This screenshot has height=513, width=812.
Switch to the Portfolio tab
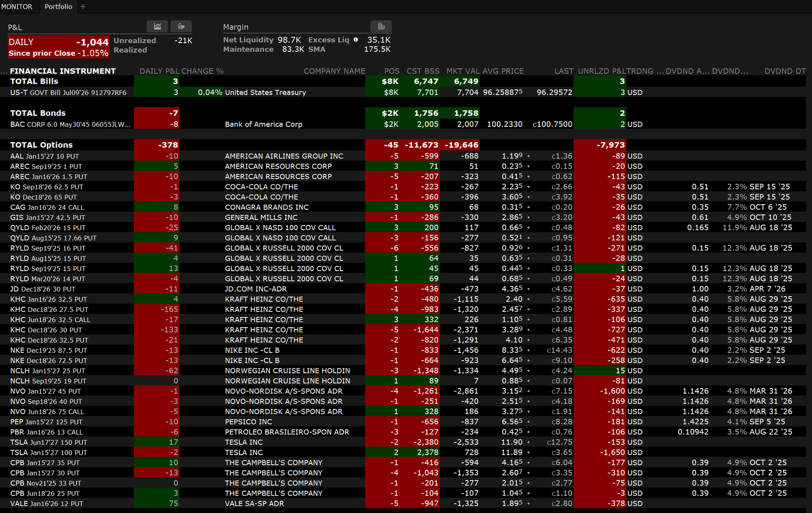click(x=58, y=7)
